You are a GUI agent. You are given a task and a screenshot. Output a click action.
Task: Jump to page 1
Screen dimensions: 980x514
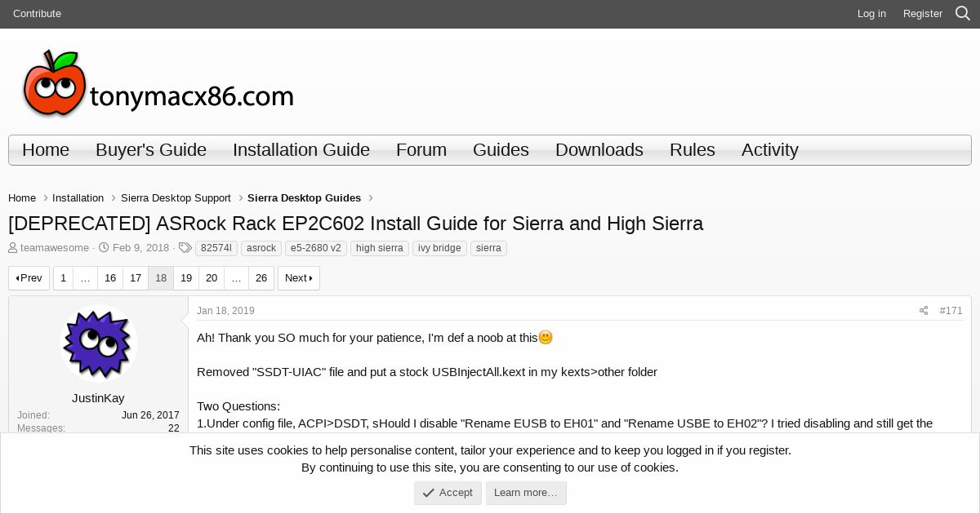pyautogui.click(x=63, y=278)
